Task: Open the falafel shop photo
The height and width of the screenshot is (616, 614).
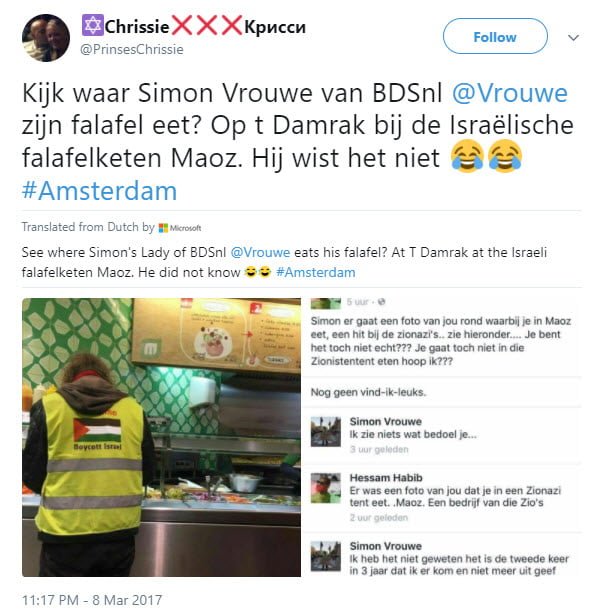Action: [x=161, y=437]
